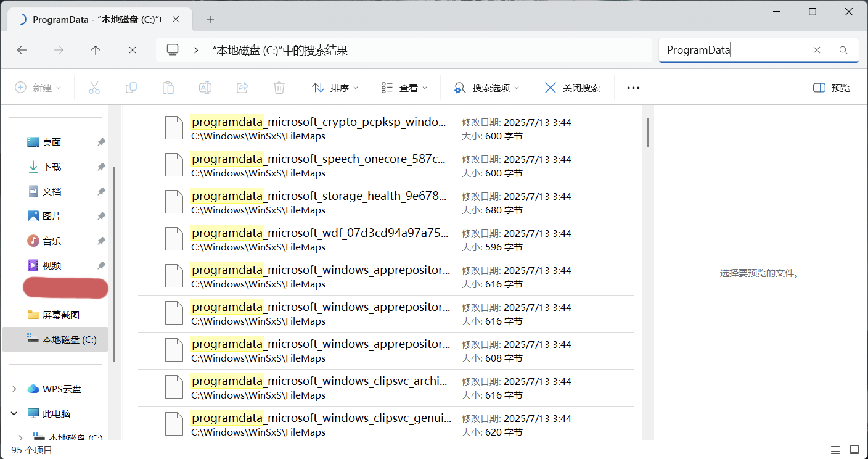Click the Rename icon in toolbar

click(205, 88)
